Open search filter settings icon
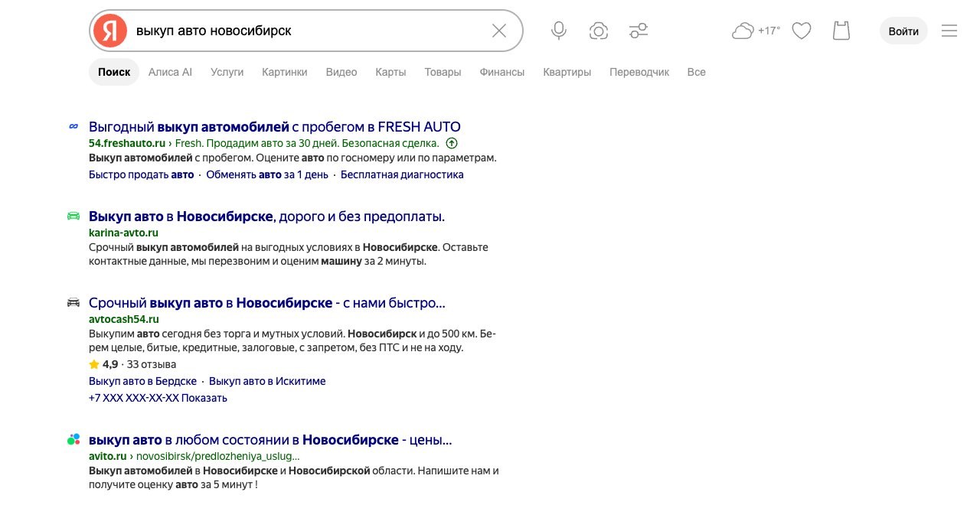 (x=639, y=31)
